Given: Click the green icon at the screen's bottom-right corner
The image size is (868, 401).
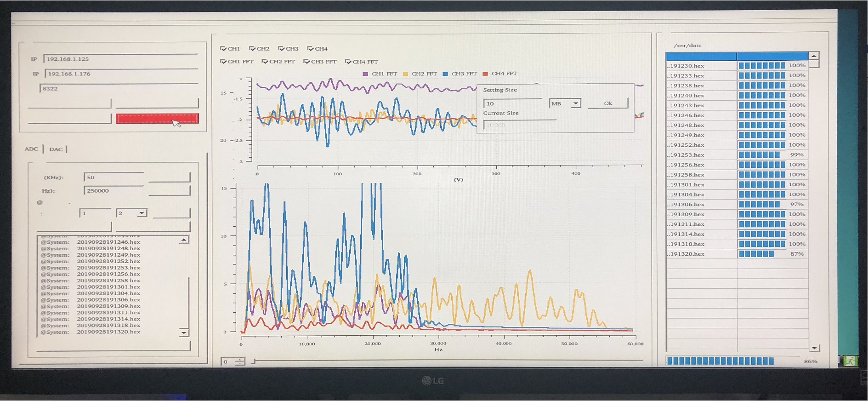Looking at the screenshot, I should point(850,361).
